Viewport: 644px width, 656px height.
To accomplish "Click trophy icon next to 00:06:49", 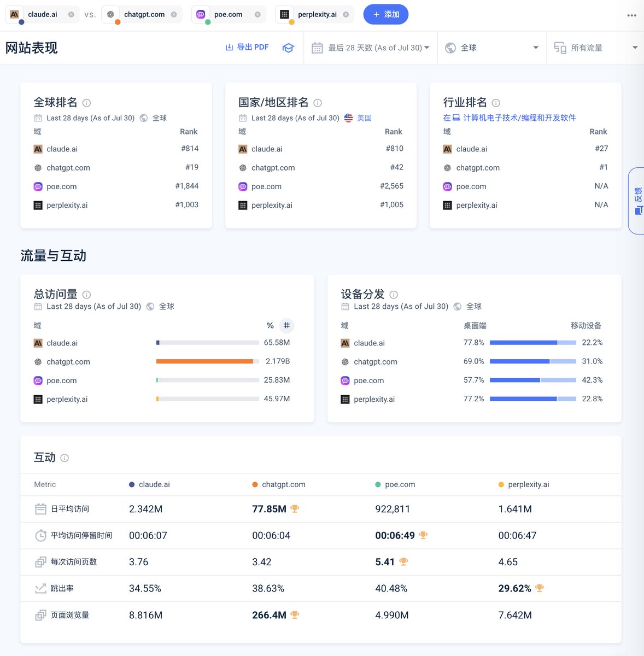I will [x=423, y=535].
